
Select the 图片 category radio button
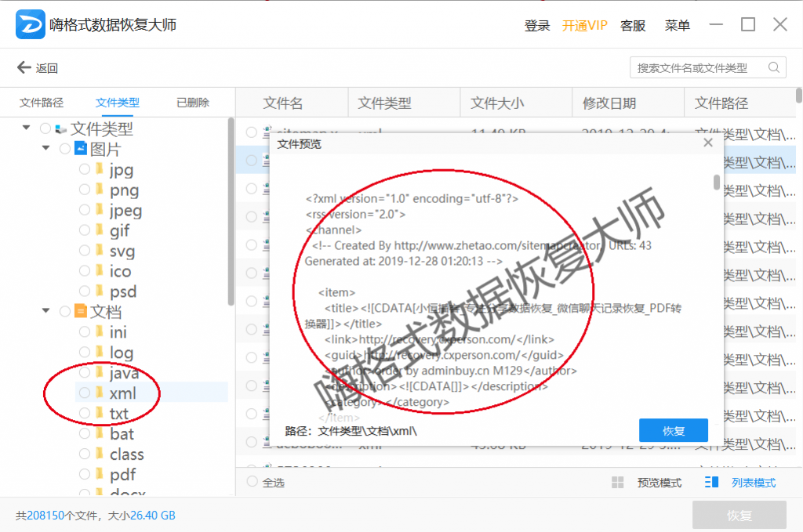(64, 149)
